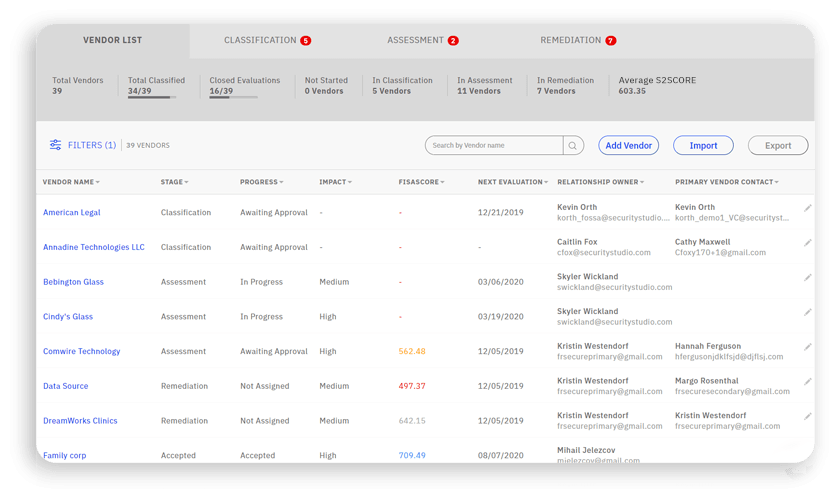Sort by Vendor Name column
Viewport: 839px width, 499px height.
pos(71,182)
